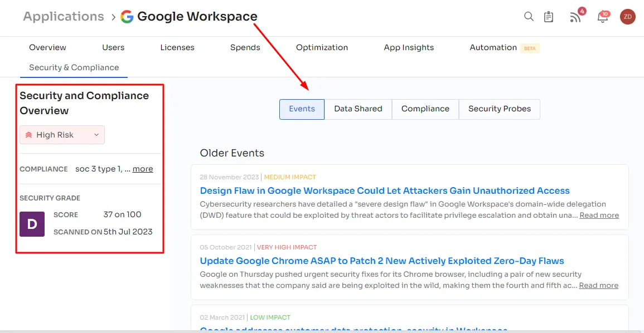This screenshot has width=644, height=333.
Task: Click the '05 October 2021' event date
Action: (x=226, y=247)
